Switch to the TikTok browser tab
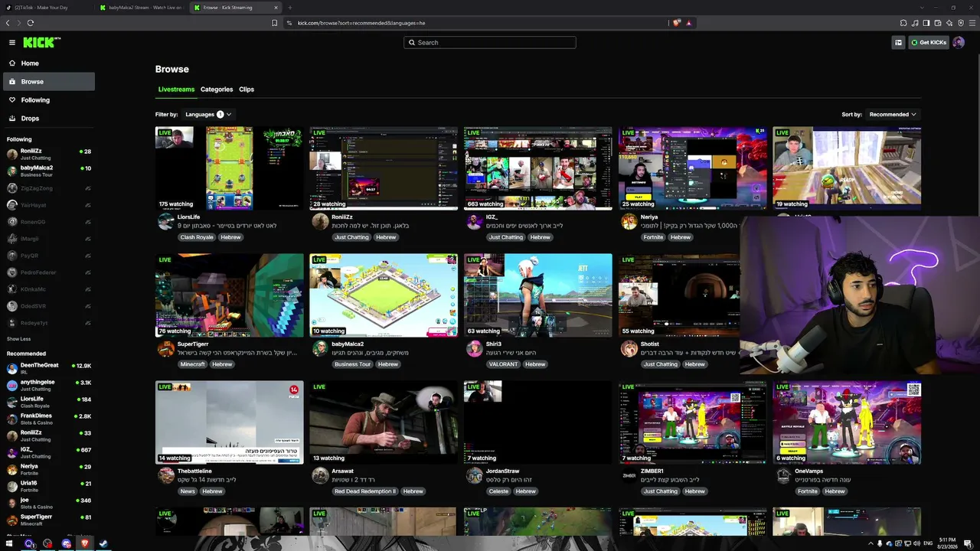The image size is (980, 551). 47,8
